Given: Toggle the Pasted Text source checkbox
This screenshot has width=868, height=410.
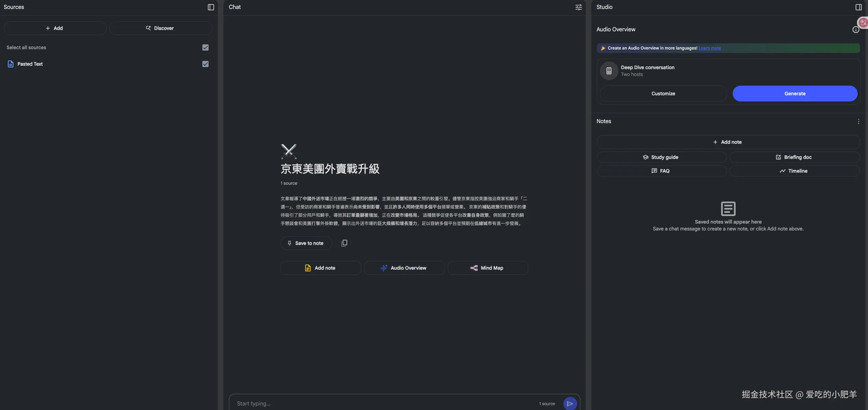Looking at the screenshot, I should tap(205, 64).
